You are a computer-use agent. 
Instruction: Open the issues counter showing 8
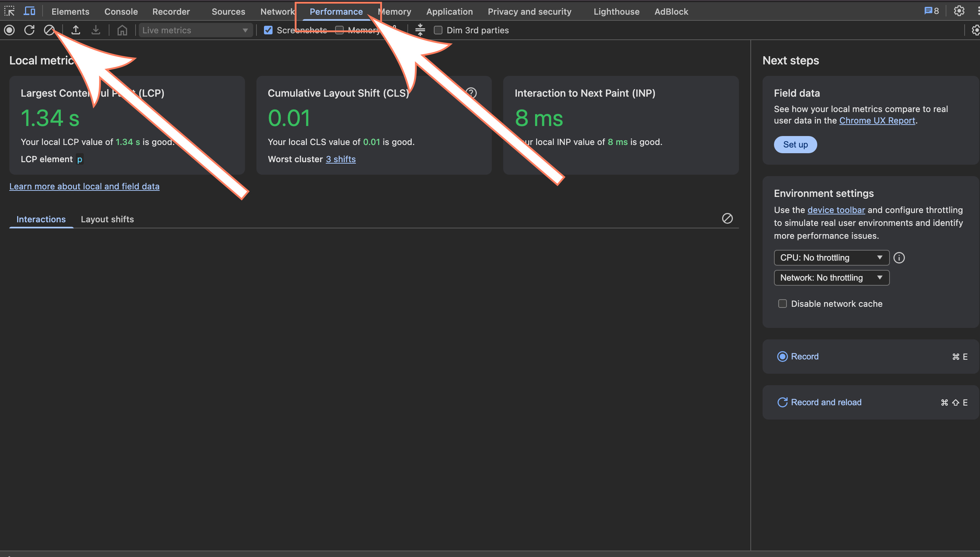click(931, 11)
